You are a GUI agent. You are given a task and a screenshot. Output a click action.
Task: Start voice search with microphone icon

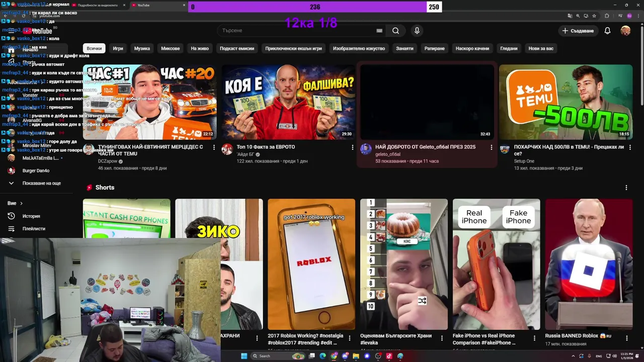pyautogui.click(x=417, y=31)
